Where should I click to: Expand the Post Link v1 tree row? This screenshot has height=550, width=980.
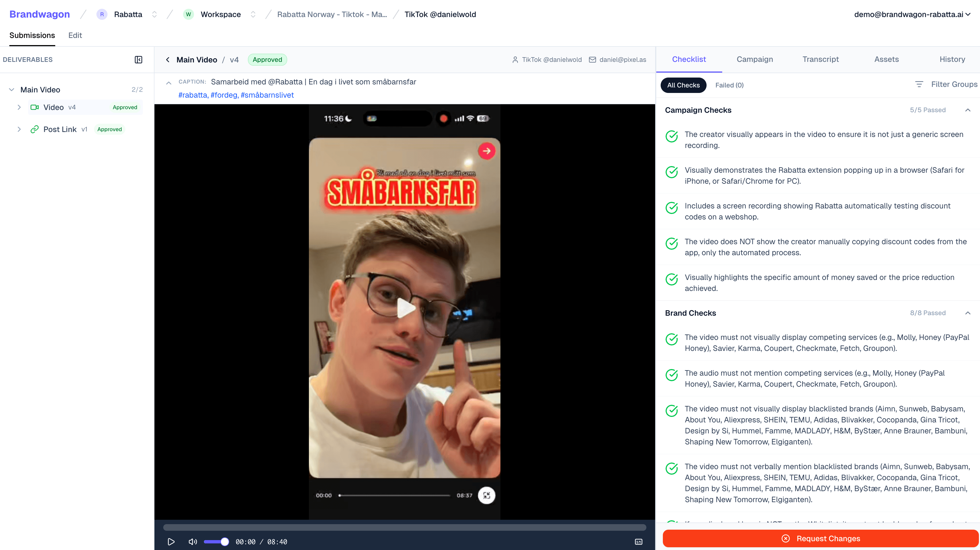(x=19, y=130)
